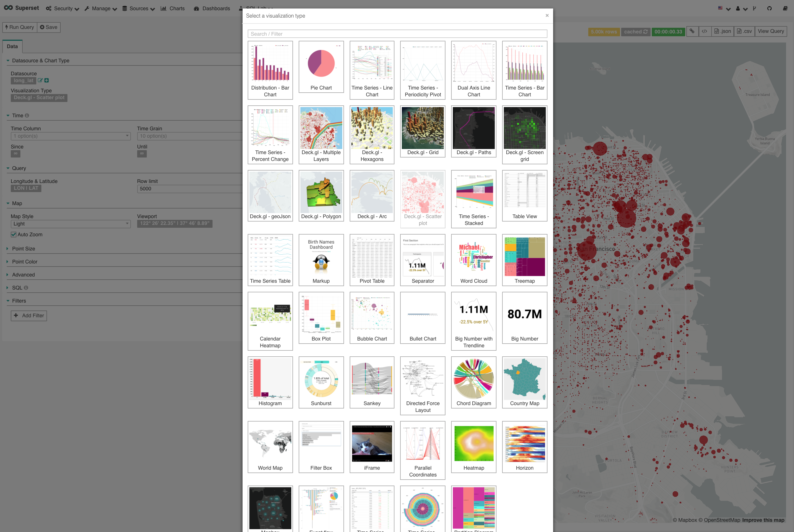Refresh using the cached reload icon
This screenshot has height=532, width=794.
tap(646, 31)
